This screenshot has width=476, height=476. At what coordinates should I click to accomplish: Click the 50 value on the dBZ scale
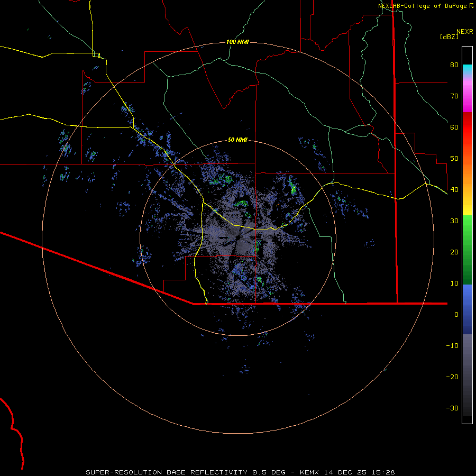(x=454, y=159)
